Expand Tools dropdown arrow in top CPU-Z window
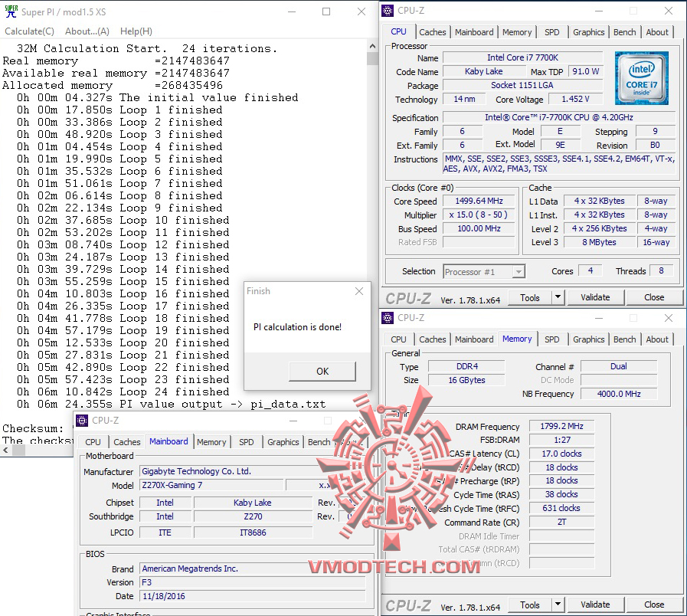 coord(558,297)
